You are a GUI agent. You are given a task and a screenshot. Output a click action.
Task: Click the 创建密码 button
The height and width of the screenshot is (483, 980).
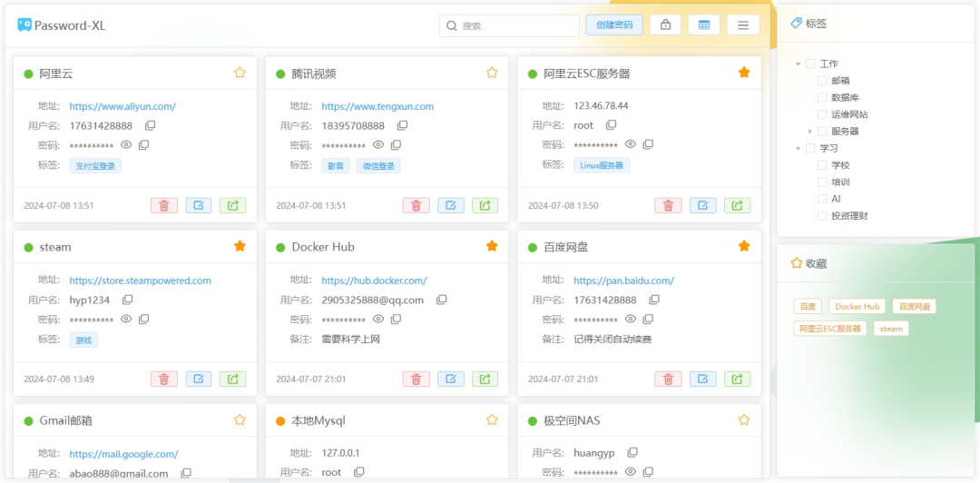pyautogui.click(x=614, y=25)
